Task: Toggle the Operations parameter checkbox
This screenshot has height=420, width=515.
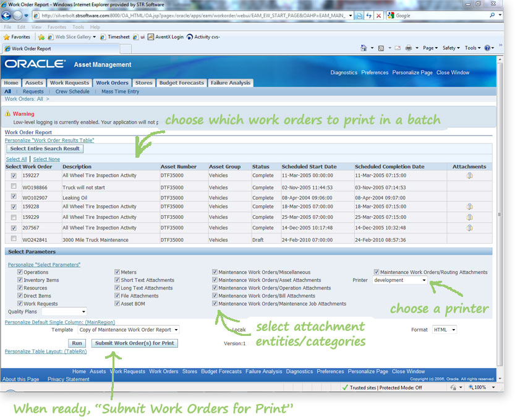Action: [x=20, y=272]
